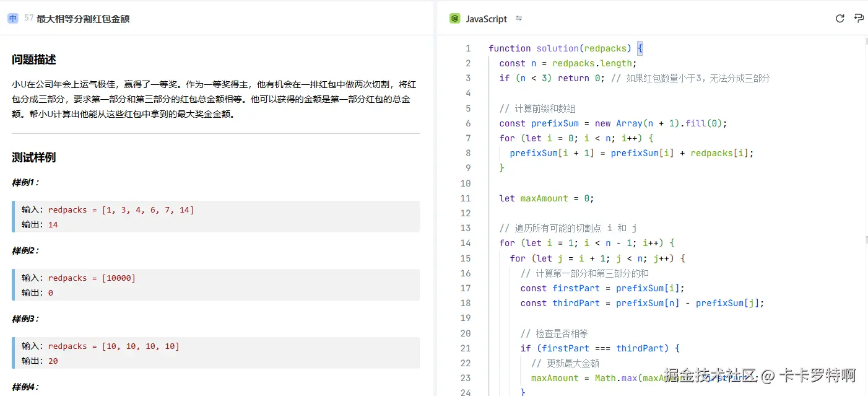
Task: Click the format code icon at top right
Action: (x=859, y=19)
